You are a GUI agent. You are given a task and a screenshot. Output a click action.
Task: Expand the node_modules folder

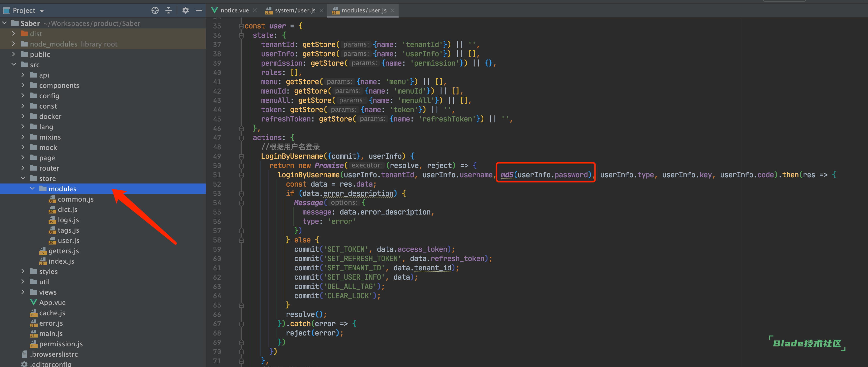point(14,44)
